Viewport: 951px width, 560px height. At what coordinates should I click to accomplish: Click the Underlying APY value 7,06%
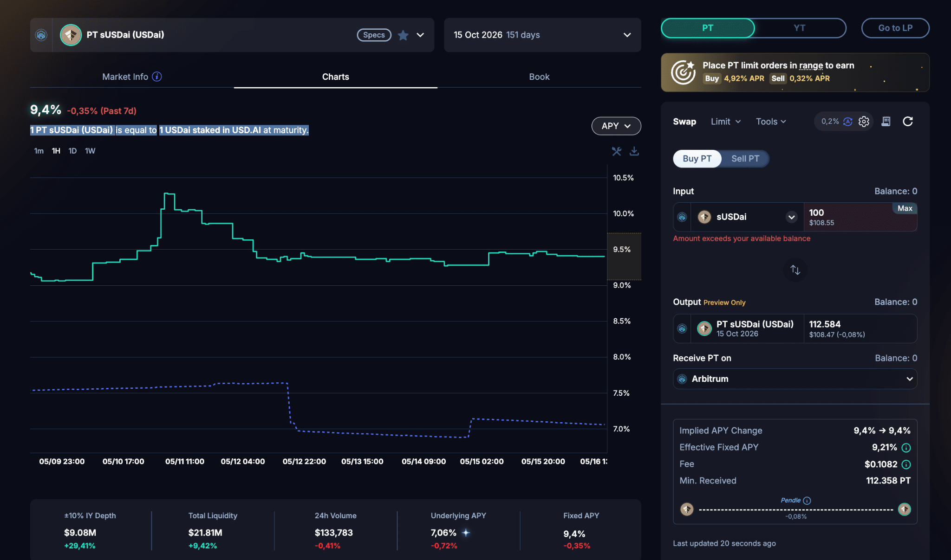tap(443, 533)
